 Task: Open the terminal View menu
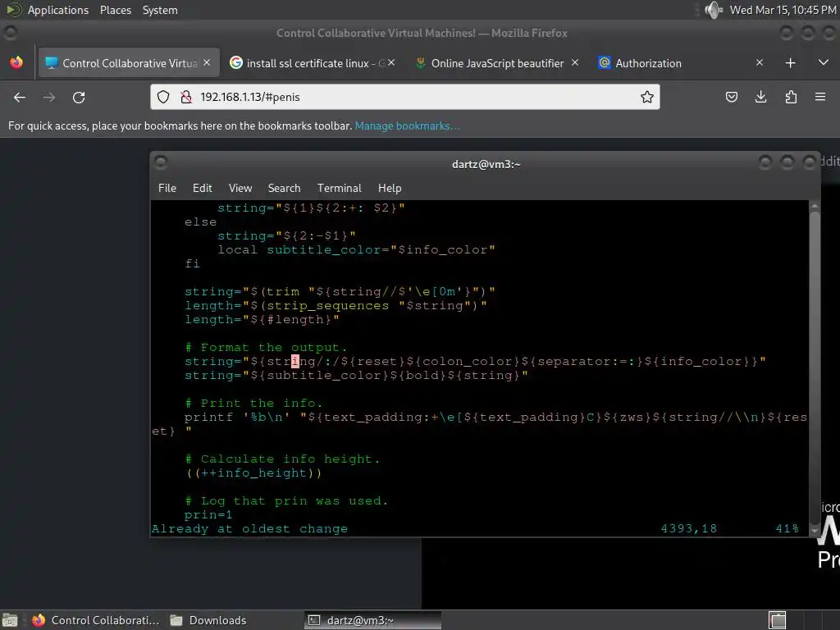[240, 188]
